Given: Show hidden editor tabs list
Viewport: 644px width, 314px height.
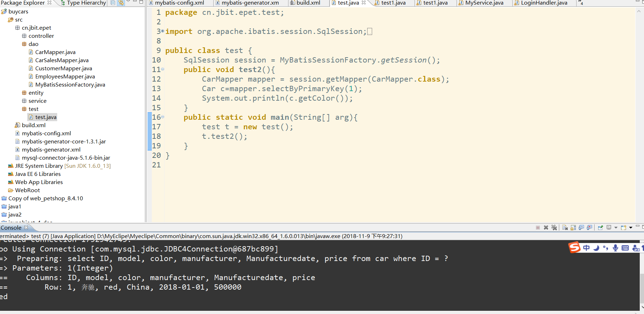Looking at the screenshot, I should 581,3.
